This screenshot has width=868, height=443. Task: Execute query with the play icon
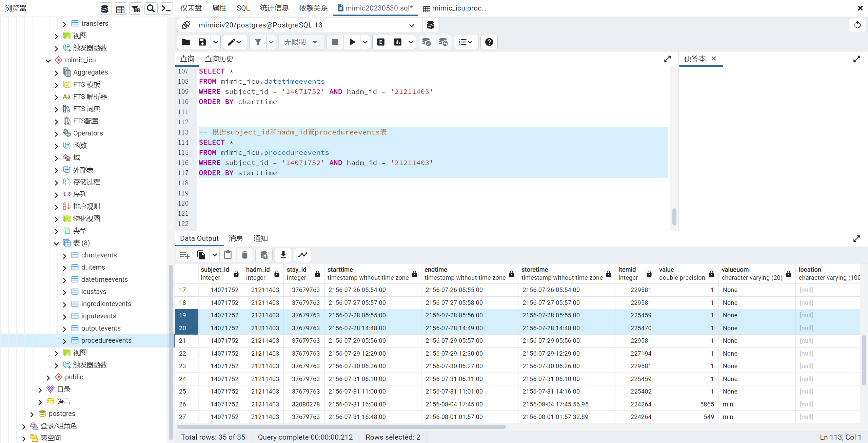tap(352, 42)
